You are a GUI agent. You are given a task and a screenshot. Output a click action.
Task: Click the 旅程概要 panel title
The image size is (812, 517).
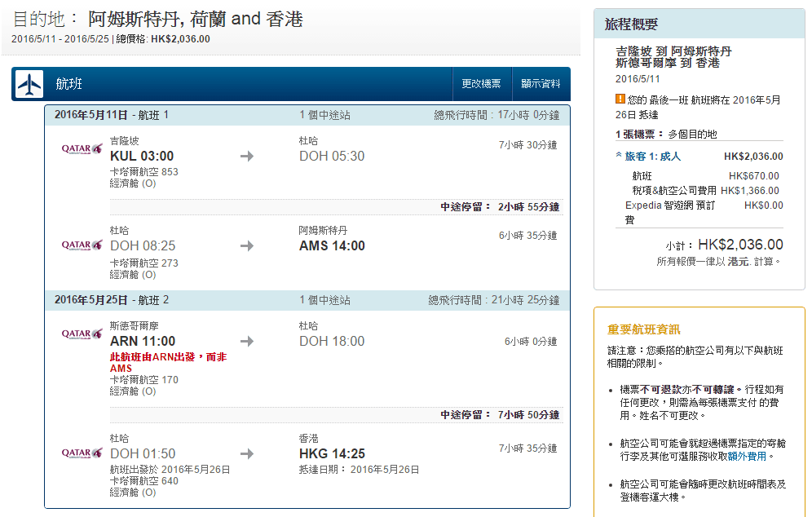pos(631,24)
